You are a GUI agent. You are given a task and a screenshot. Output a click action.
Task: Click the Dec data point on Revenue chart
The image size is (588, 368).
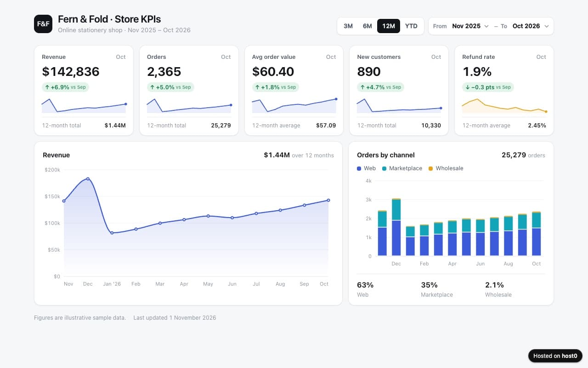pos(88,179)
